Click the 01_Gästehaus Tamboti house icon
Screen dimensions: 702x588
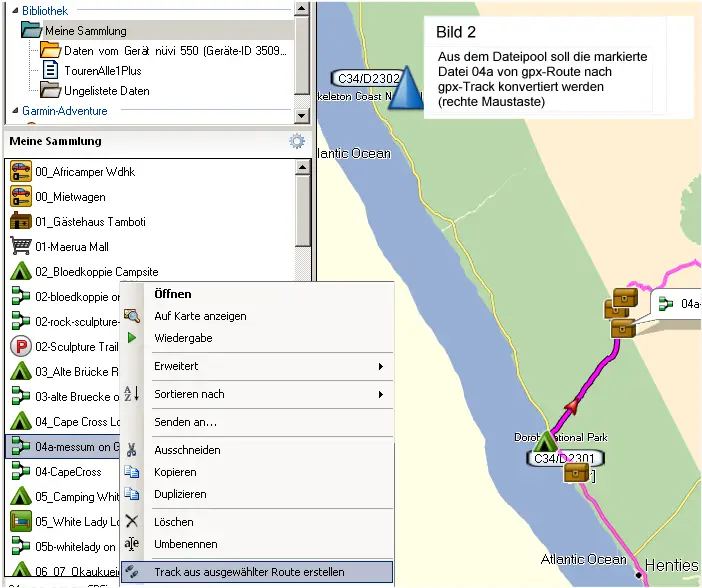(21, 222)
